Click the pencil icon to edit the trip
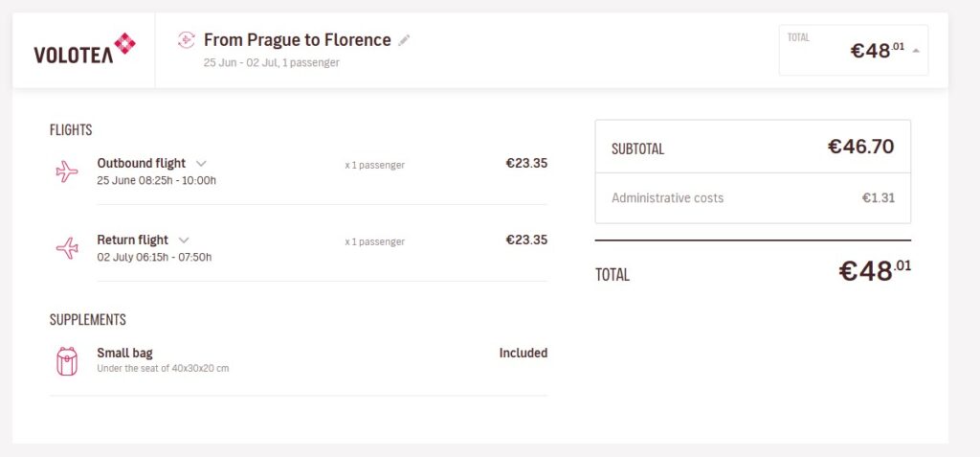980x457 pixels. point(405,40)
